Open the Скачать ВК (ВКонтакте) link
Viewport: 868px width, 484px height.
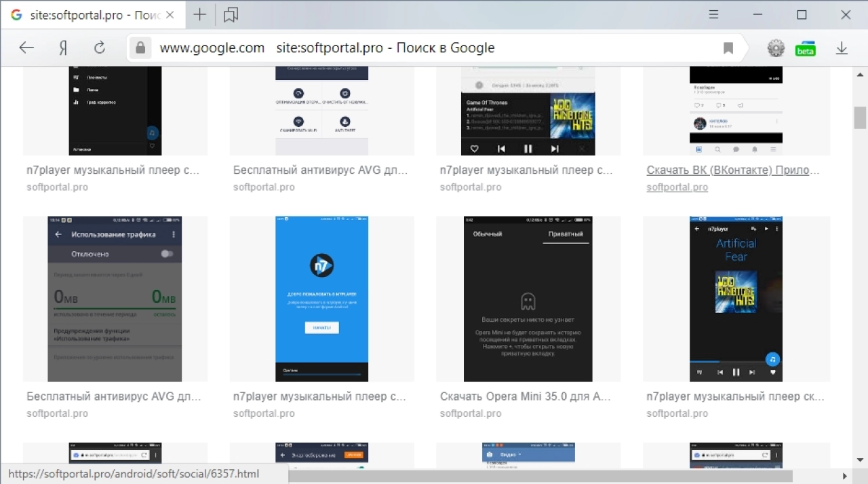(x=733, y=170)
